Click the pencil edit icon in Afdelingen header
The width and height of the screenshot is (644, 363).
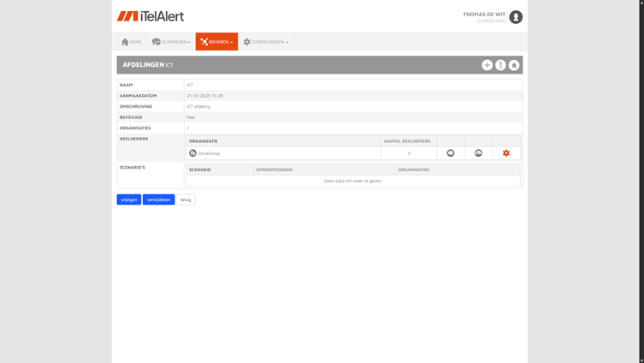(x=500, y=65)
